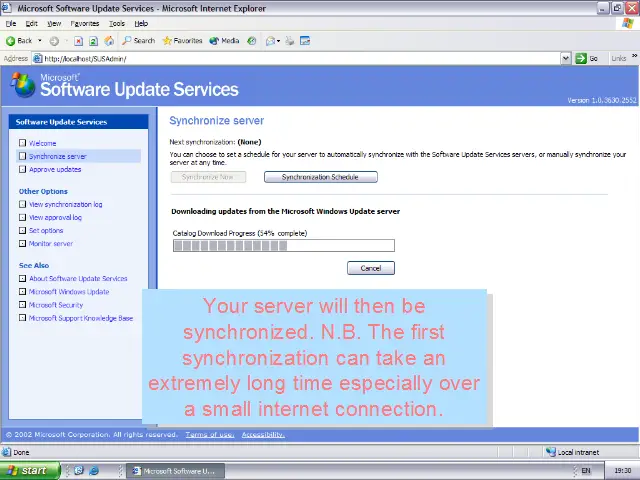This screenshot has height=480, width=640.
Task: Expand the Links toolbar chevron
Action: pyautogui.click(x=634, y=56)
